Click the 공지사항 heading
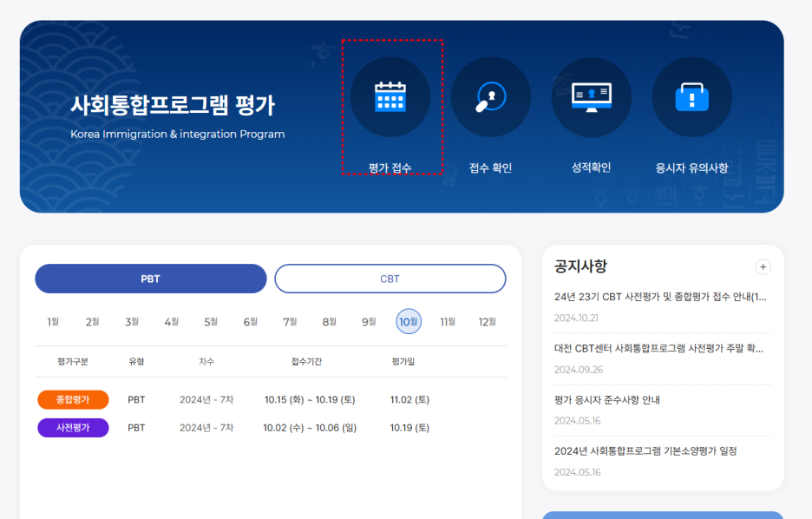This screenshot has height=519, width=812. tap(580, 266)
